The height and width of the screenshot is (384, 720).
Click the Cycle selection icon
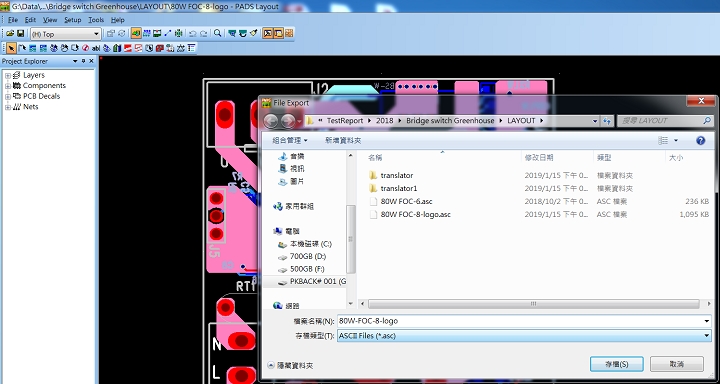pyautogui.click(x=122, y=34)
